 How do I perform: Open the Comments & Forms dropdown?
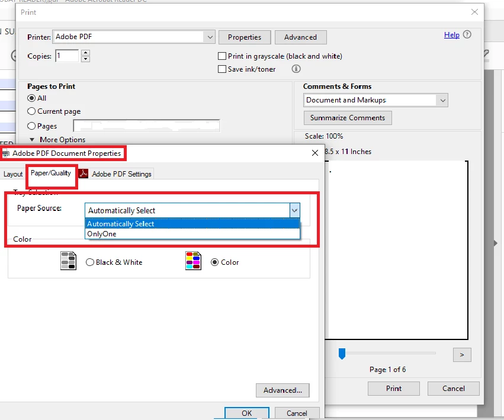(442, 100)
